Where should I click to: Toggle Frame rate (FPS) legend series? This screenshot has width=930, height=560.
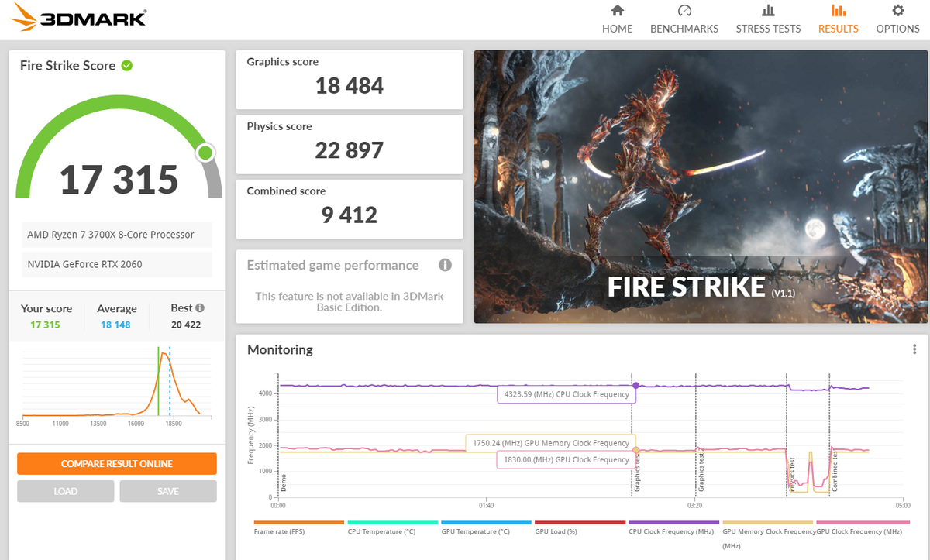(x=298, y=527)
